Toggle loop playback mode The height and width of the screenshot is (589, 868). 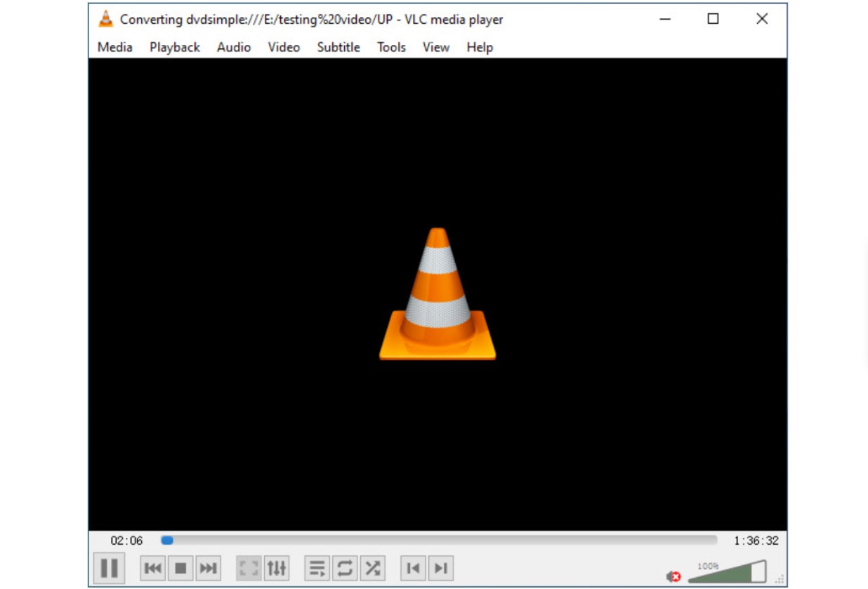tap(345, 568)
